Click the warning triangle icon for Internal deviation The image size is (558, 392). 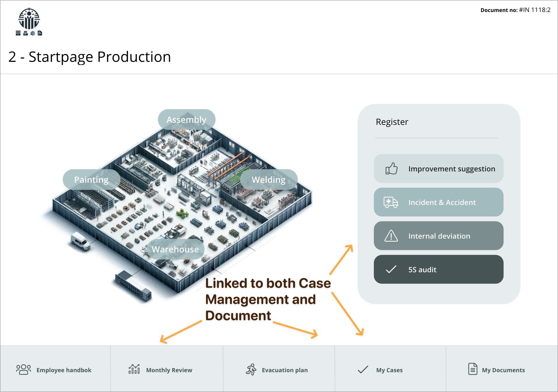pyautogui.click(x=391, y=236)
